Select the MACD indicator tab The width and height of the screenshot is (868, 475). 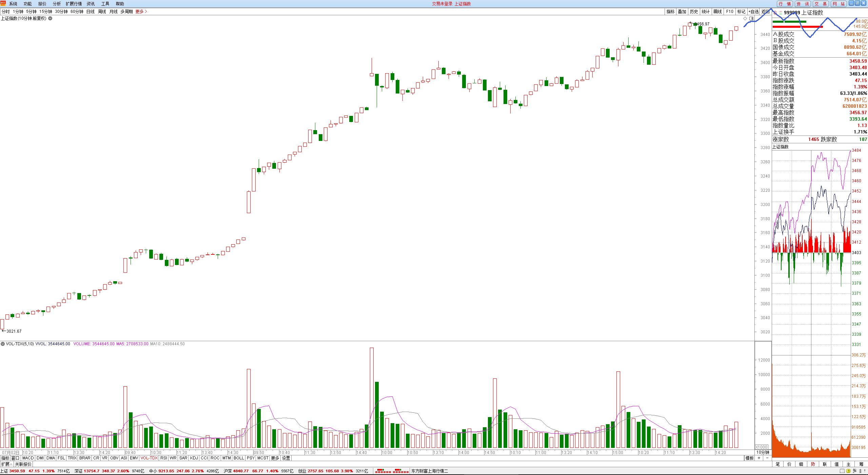pyautogui.click(x=28, y=458)
